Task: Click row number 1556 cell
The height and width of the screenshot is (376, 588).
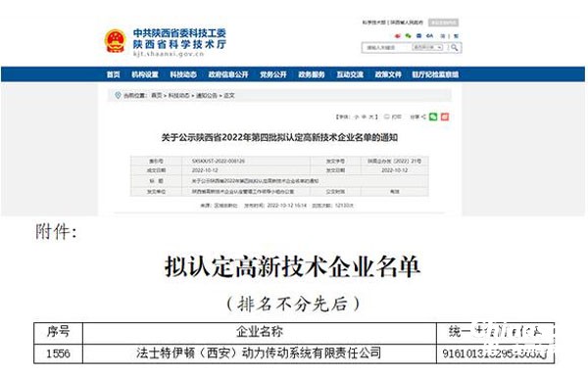Action: (58, 353)
